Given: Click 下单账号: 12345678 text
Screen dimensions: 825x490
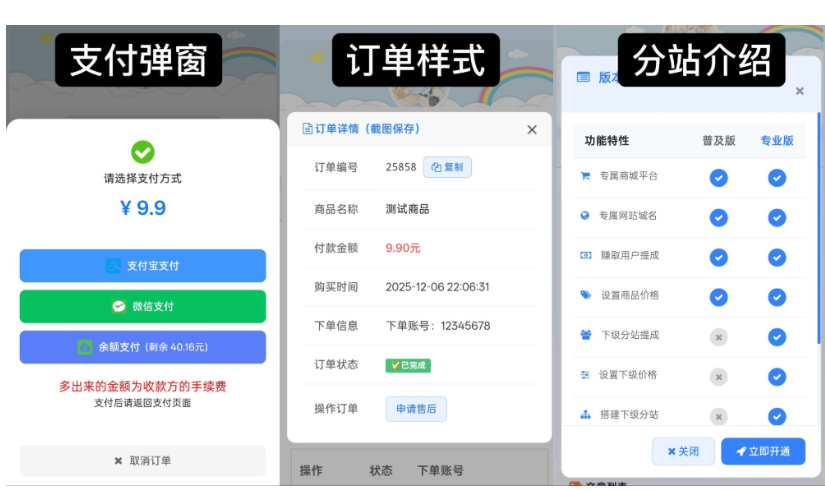Looking at the screenshot, I should (x=438, y=326).
